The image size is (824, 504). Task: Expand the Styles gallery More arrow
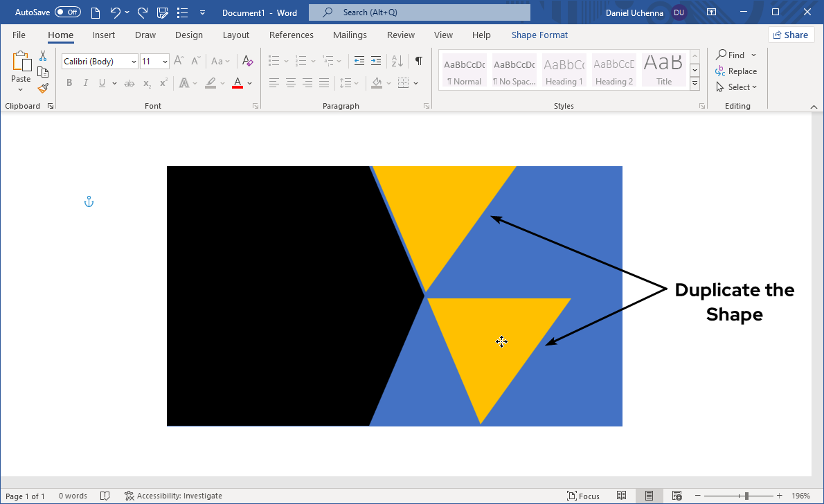pyautogui.click(x=695, y=84)
